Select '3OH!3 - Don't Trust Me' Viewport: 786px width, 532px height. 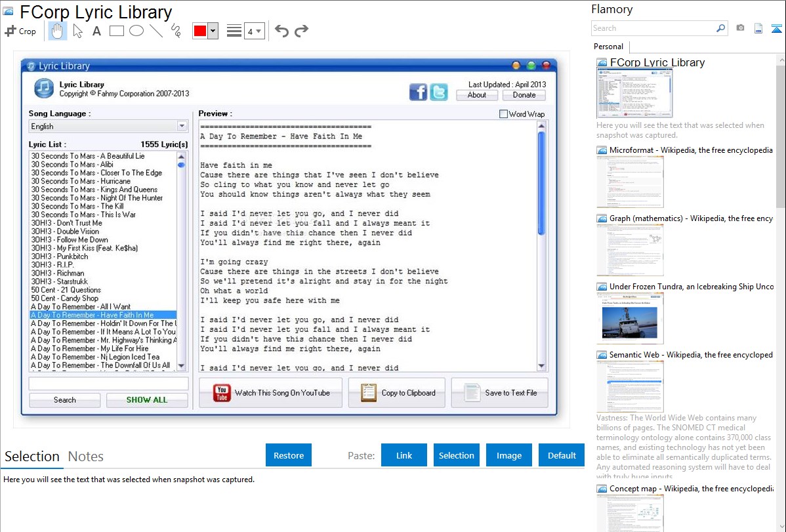[x=67, y=223]
